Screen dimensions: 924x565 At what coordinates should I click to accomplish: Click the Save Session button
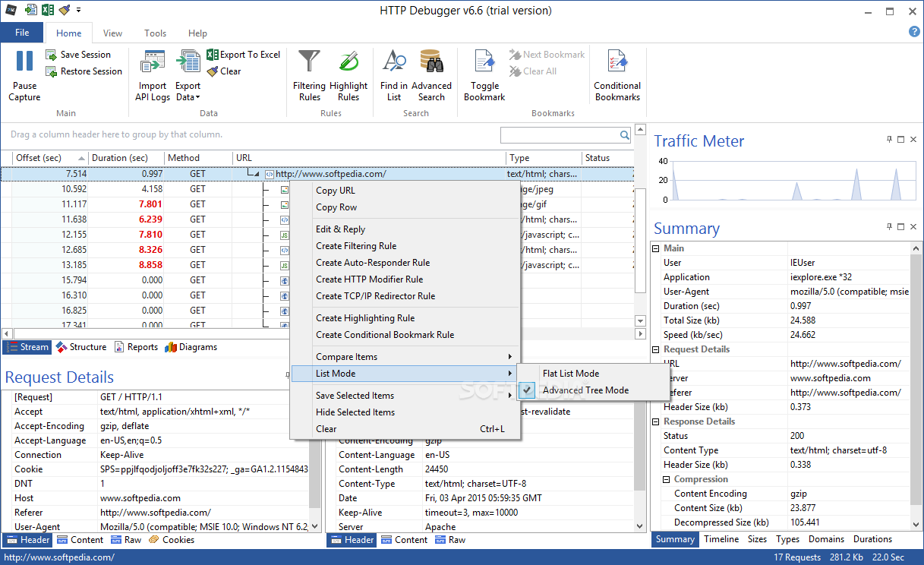[78, 55]
